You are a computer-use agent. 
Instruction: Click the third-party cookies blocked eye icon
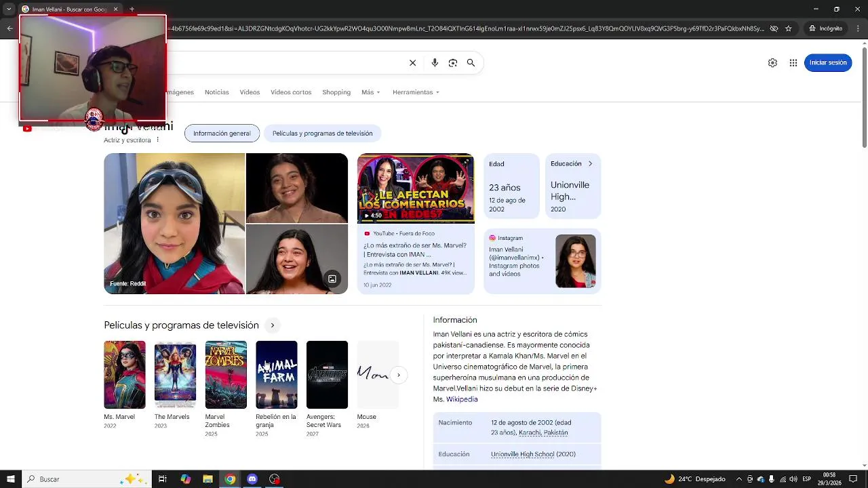pos(774,28)
